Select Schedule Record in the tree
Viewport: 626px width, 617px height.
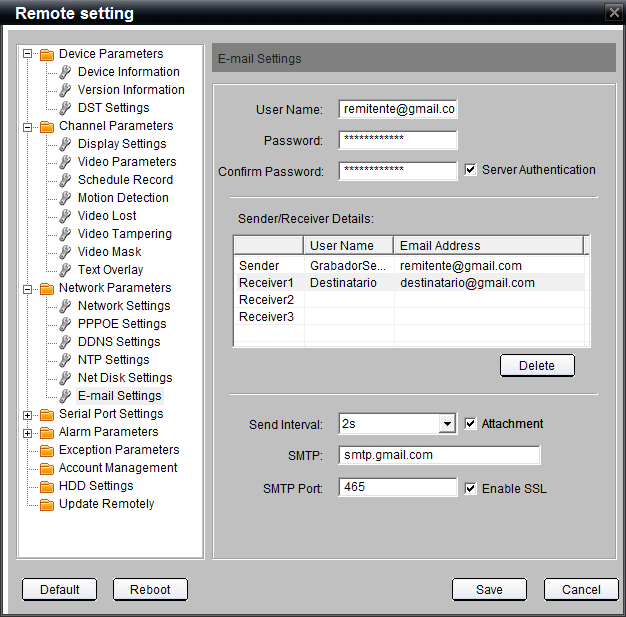[125, 180]
